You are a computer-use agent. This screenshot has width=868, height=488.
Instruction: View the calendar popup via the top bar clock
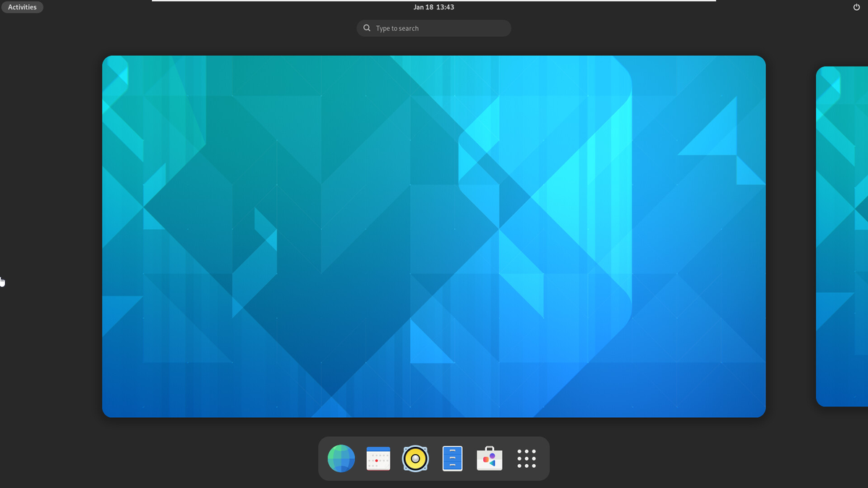(433, 7)
